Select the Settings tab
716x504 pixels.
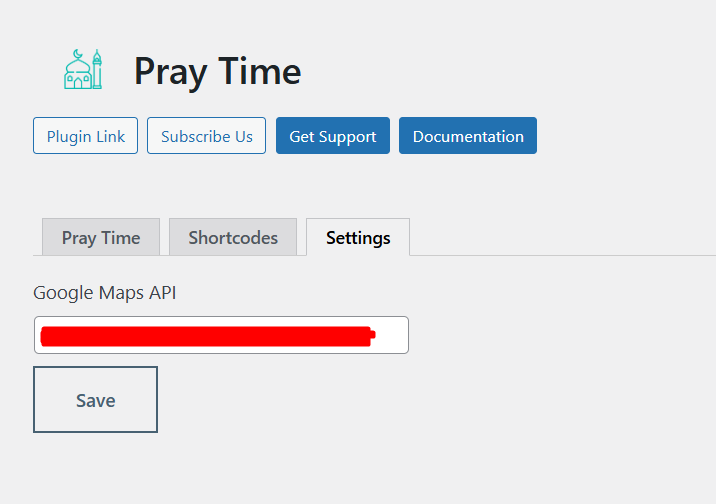(x=358, y=237)
